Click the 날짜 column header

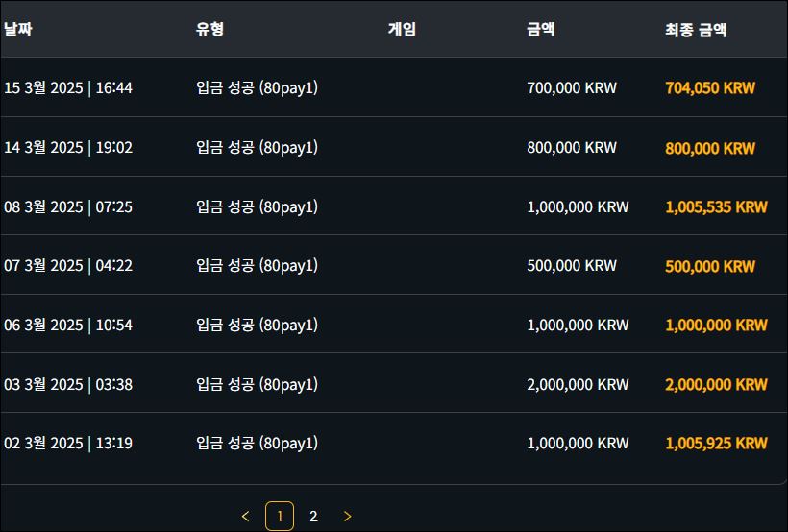pos(18,29)
